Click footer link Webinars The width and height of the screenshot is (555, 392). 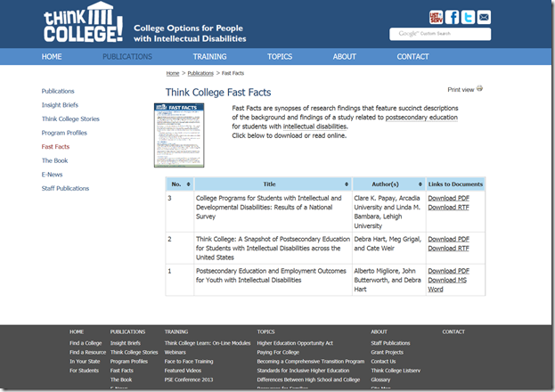pyautogui.click(x=175, y=352)
